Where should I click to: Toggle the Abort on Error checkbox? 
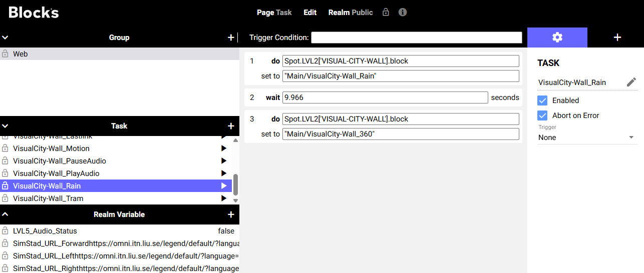click(542, 115)
